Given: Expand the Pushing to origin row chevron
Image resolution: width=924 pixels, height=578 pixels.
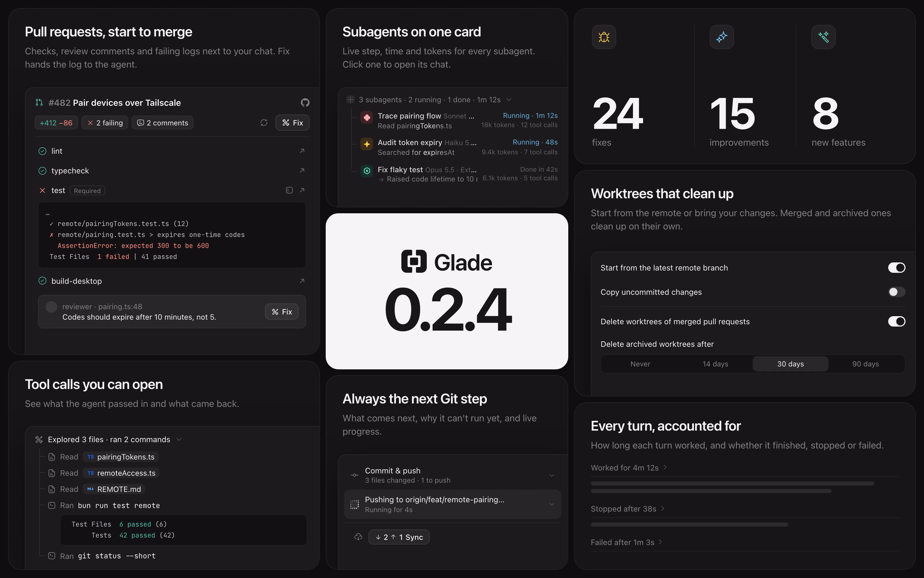Looking at the screenshot, I should click(552, 505).
